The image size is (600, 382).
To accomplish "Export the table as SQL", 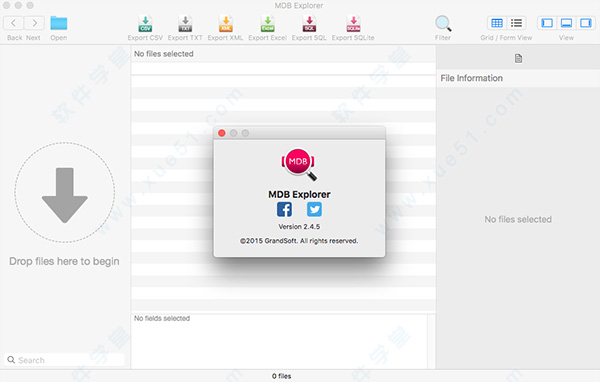I will [x=309, y=24].
